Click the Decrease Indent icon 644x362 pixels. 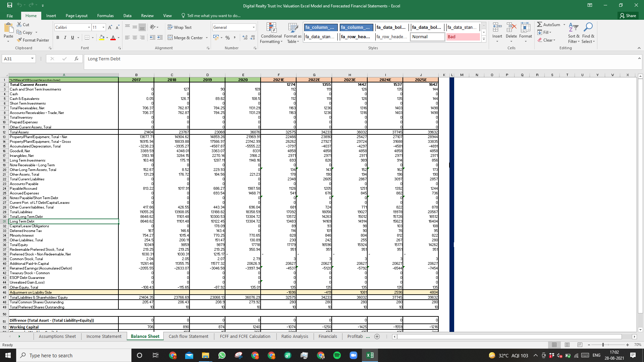click(153, 38)
